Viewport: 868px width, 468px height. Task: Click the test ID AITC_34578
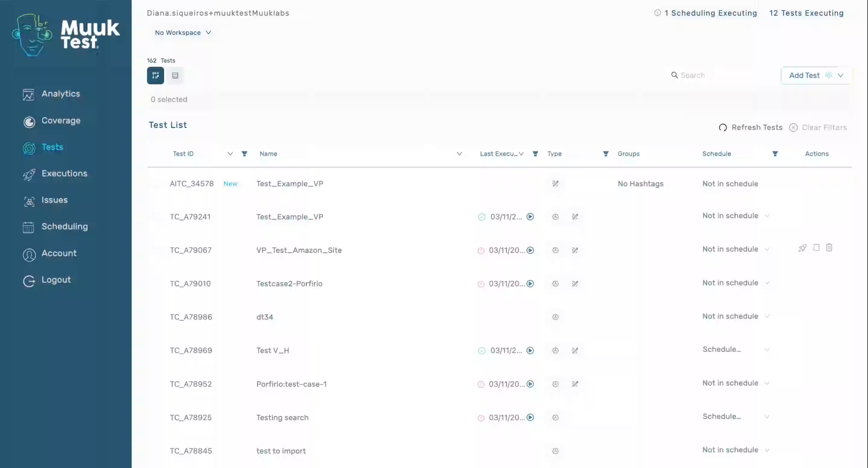point(192,184)
